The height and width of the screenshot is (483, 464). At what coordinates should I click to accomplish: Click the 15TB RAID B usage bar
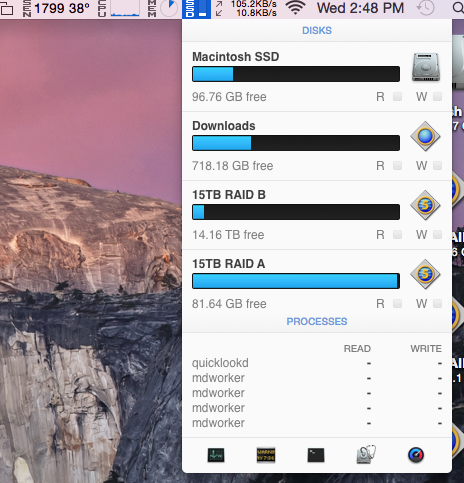[x=296, y=212]
